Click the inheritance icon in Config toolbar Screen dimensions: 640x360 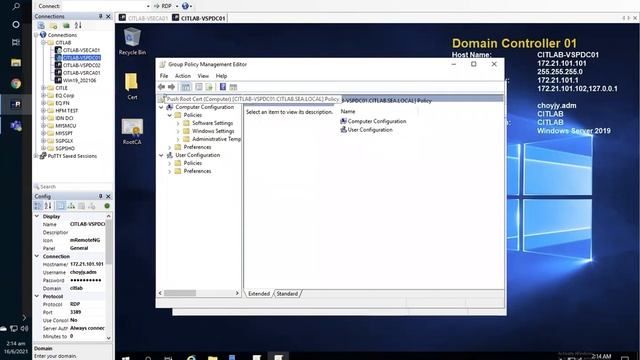click(x=71, y=206)
